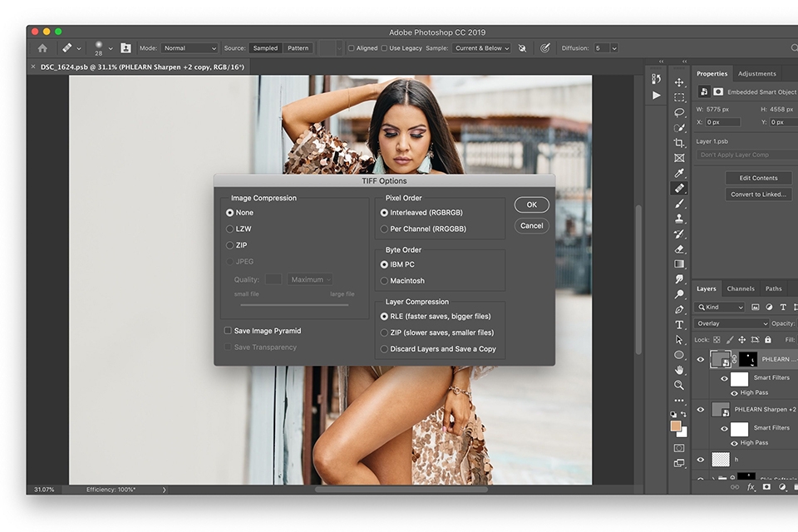Open the Overlay blend mode dropdown
The height and width of the screenshot is (532, 798).
click(732, 323)
